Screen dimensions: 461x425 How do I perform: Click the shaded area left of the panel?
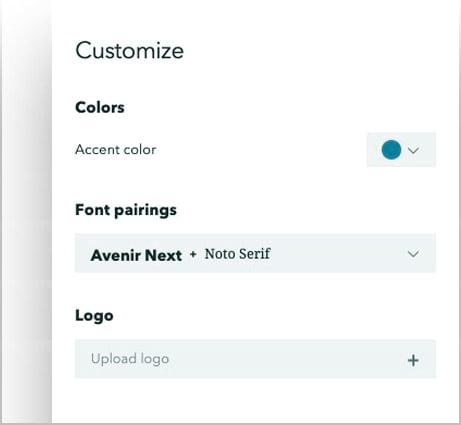coord(27,212)
